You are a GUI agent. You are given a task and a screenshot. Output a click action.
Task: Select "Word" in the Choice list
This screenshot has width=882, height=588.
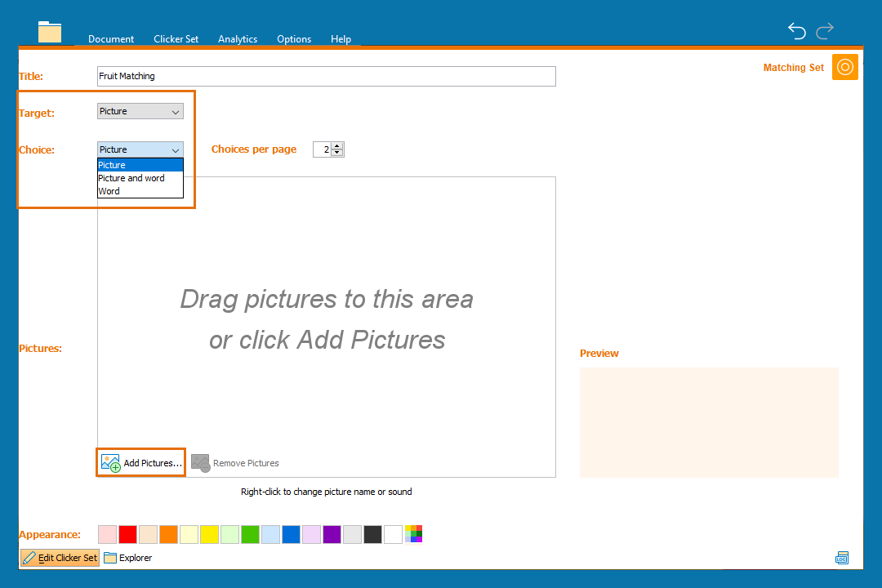point(109,191)
